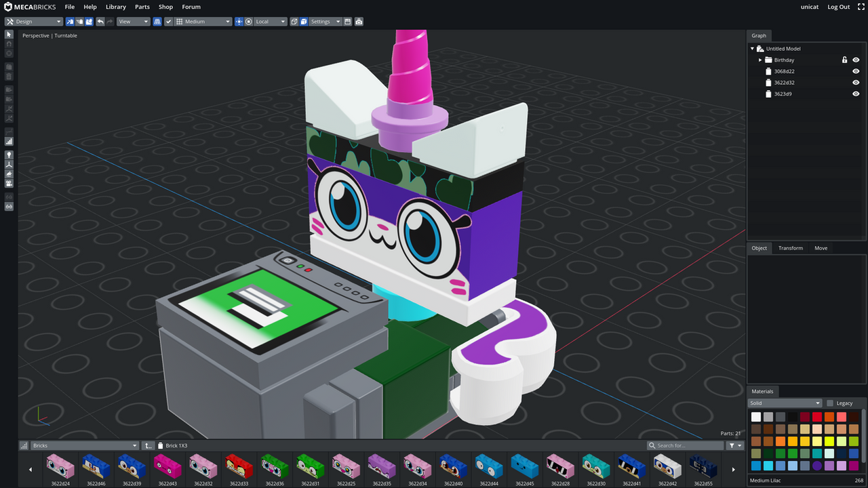
Task: Pick the bright red color swatch
Action: click(817, 417)
